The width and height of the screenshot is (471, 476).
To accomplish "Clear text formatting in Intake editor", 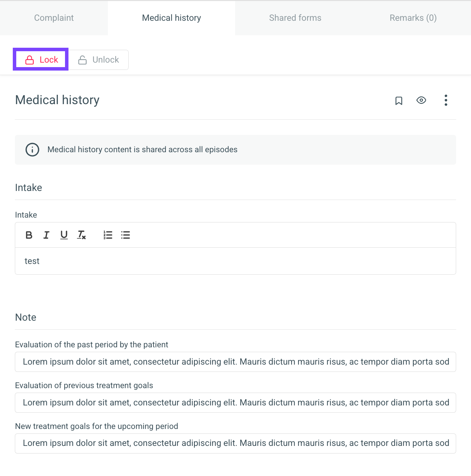I will pyautogui.click(x=82, y=235).
